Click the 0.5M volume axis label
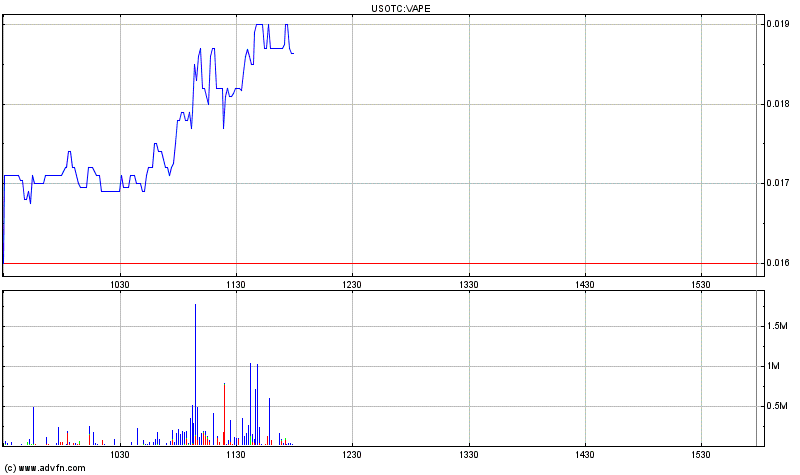 [x=777, y=406]
